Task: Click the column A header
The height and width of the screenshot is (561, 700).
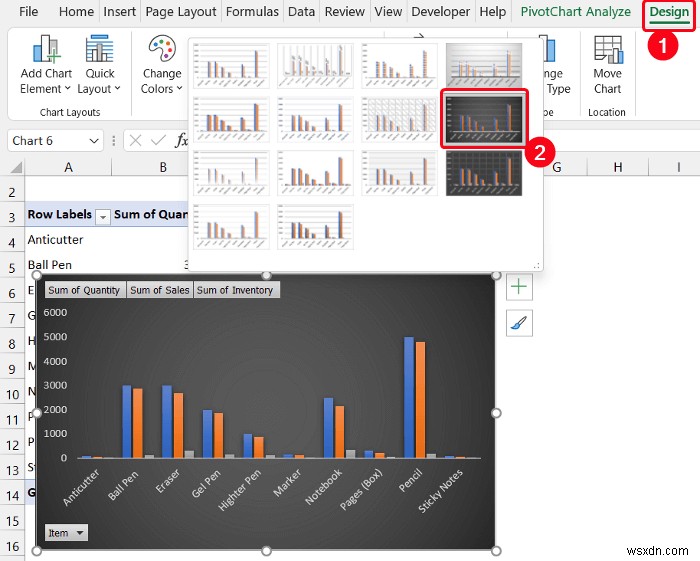Action: (68, 167)
